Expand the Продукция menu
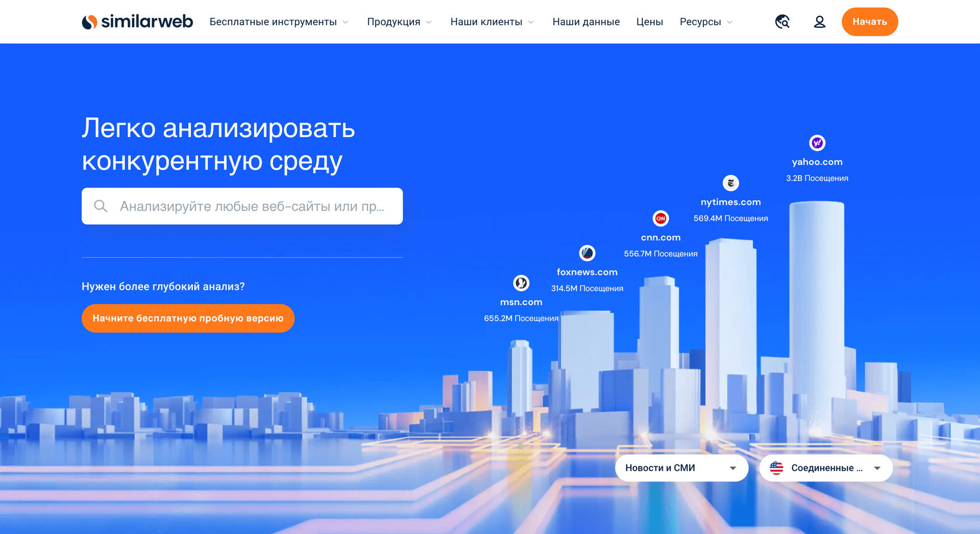This screenshot has width=980, height=534. tap(400, 22)
